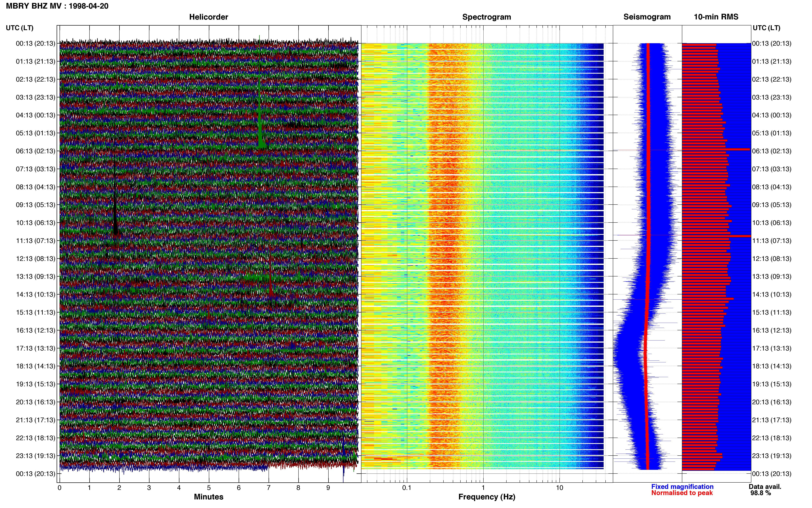This screenshot has width=812, height=508.
Task: Select the Spectrogram panel heading
Action: [x=487, y=17]
